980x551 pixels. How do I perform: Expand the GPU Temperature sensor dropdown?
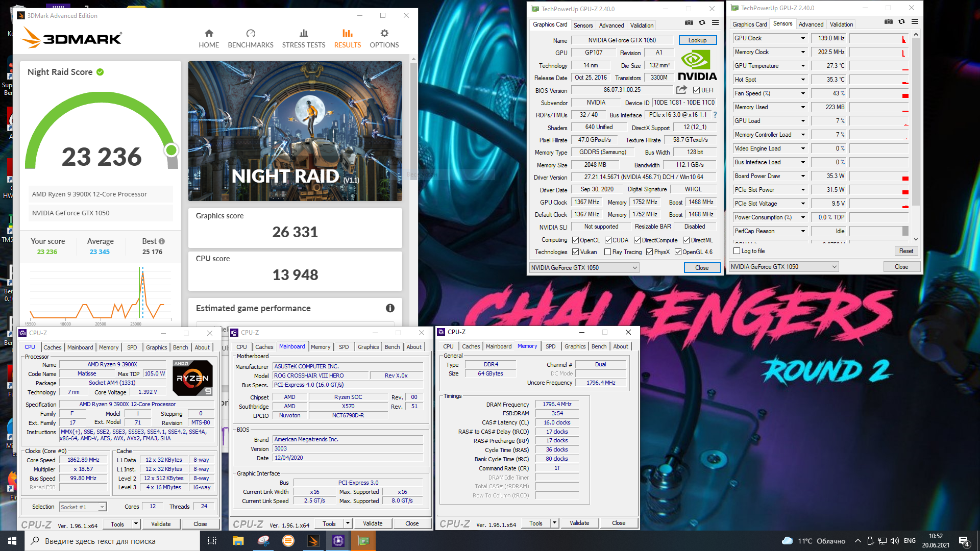803,66
